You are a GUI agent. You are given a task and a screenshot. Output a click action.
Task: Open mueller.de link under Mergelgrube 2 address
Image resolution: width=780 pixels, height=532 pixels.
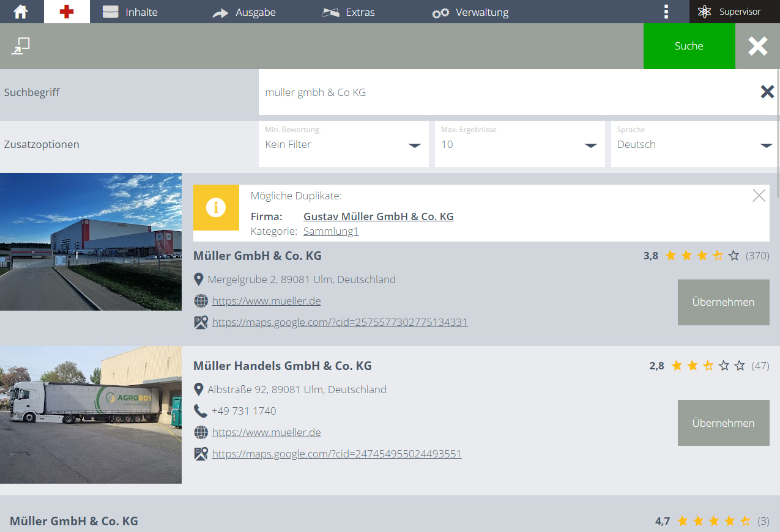point(267,301)
